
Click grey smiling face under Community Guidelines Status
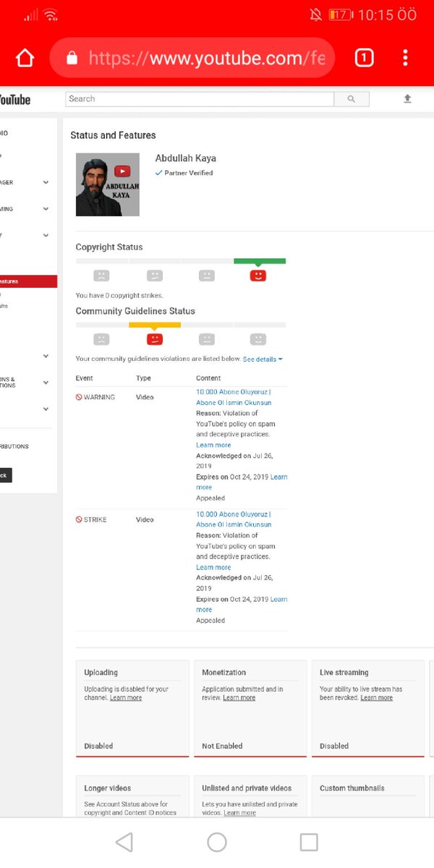258,339
